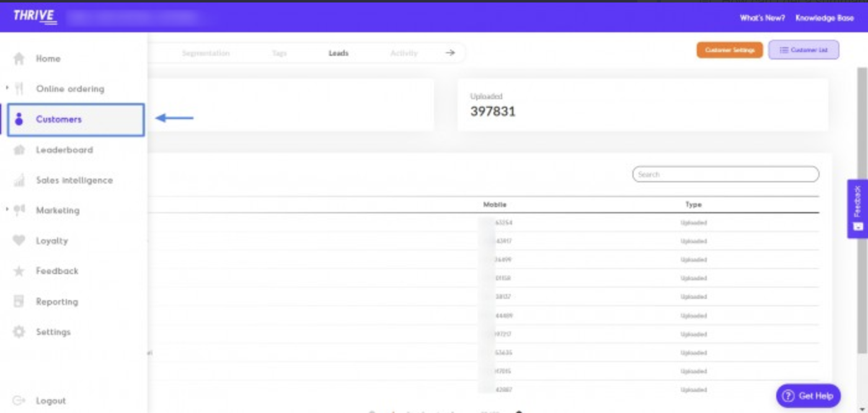
Task: Click the Thrive logo in the header
Action: (35, 17)
